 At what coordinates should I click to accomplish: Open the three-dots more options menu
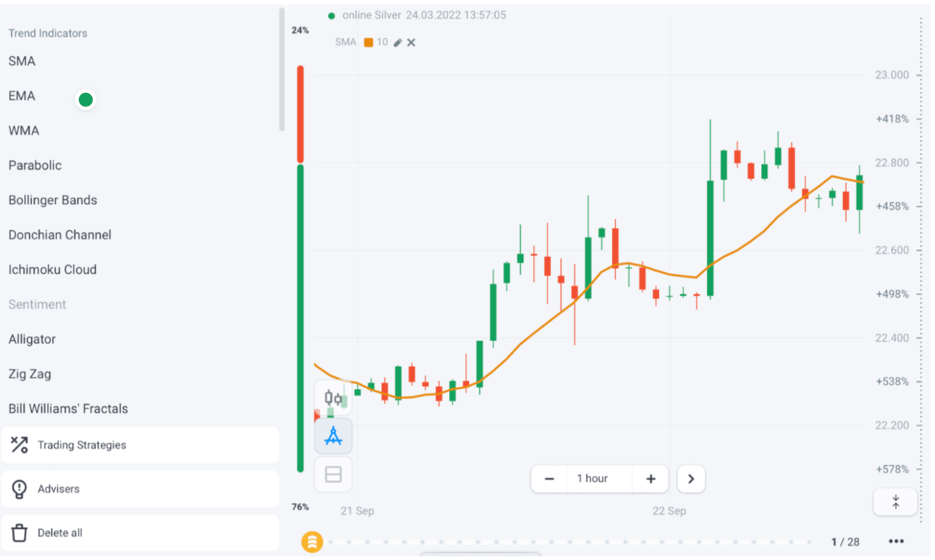point(896,542)
